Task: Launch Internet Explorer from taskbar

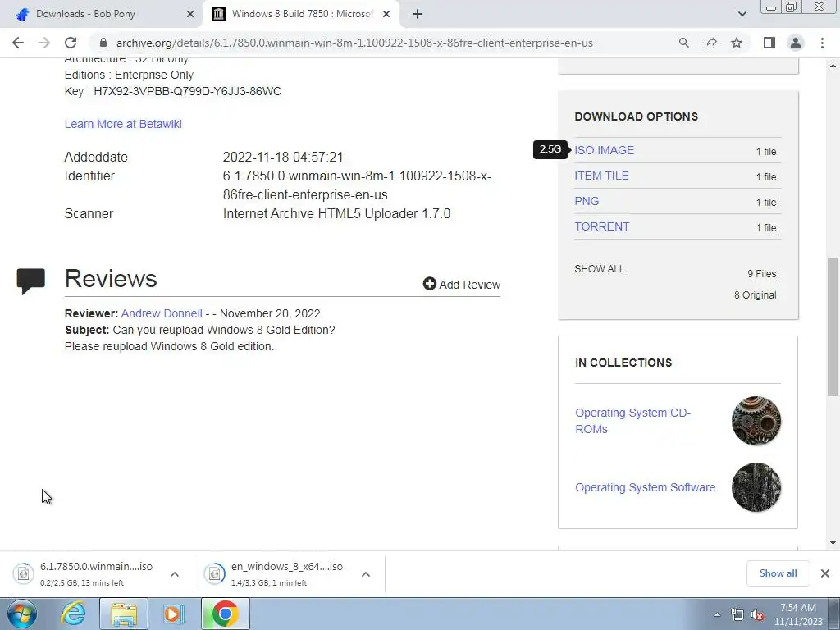Action: 73,614
